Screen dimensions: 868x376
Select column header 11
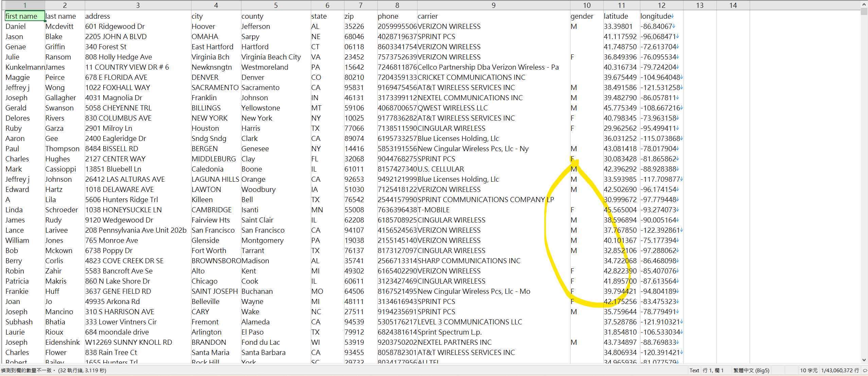tap(622, 5)
